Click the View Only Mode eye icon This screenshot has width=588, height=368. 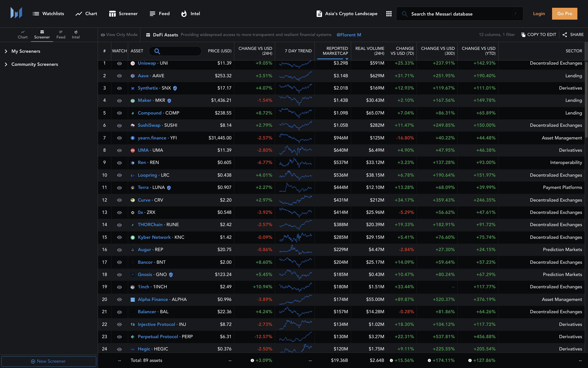click(103, 35)
